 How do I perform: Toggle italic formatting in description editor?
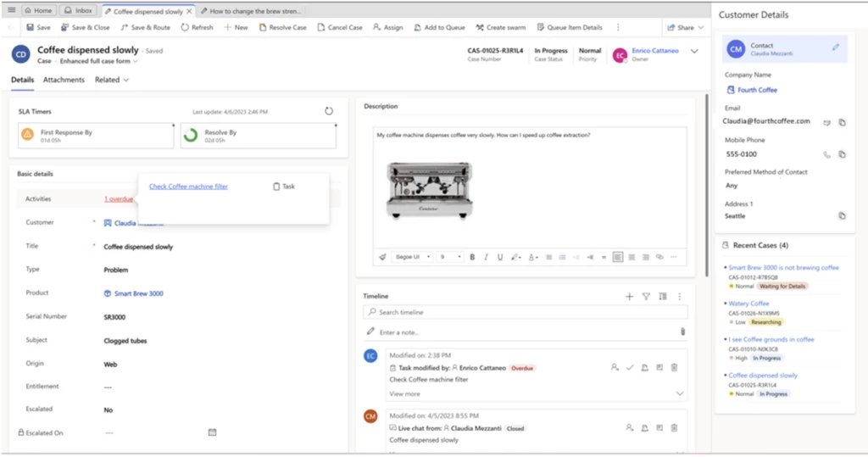pos(486,257)
